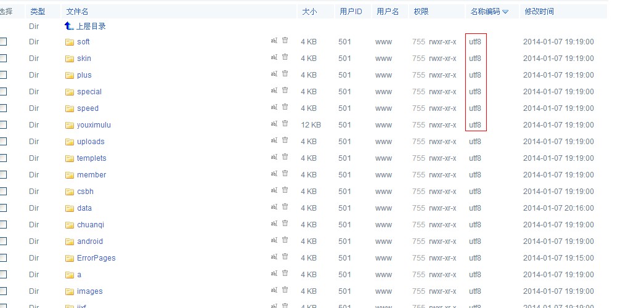Click the sort arrow next to 名称编码
Viewport: 644px width, 308px height.
pos(505,12)
